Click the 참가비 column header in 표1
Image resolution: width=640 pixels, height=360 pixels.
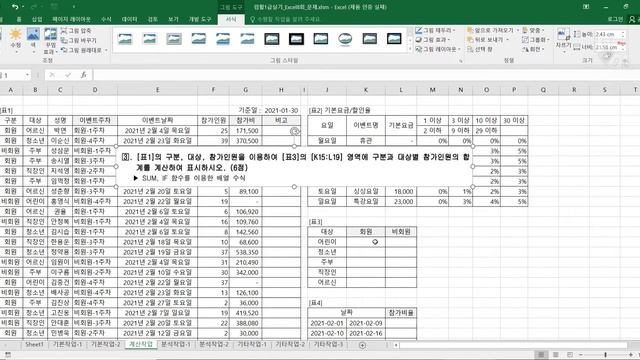245,120
